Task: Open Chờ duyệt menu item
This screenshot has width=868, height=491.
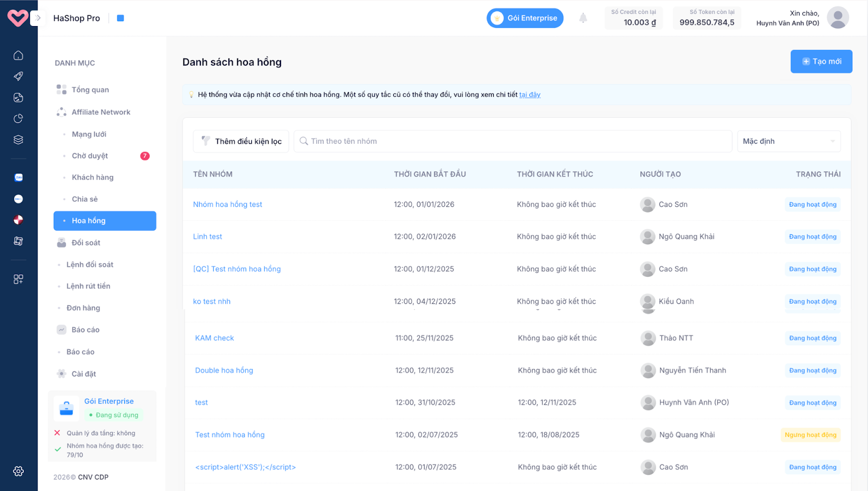Action: (x=90, y=156)
